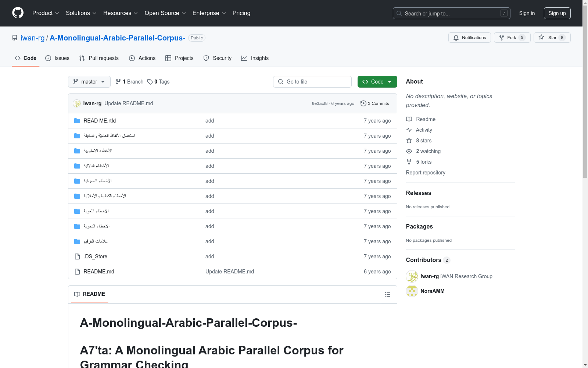
Task: Open the iwan-rg owner link in breadcrumb
Action: pyautogui.click(x=33, y=38)
